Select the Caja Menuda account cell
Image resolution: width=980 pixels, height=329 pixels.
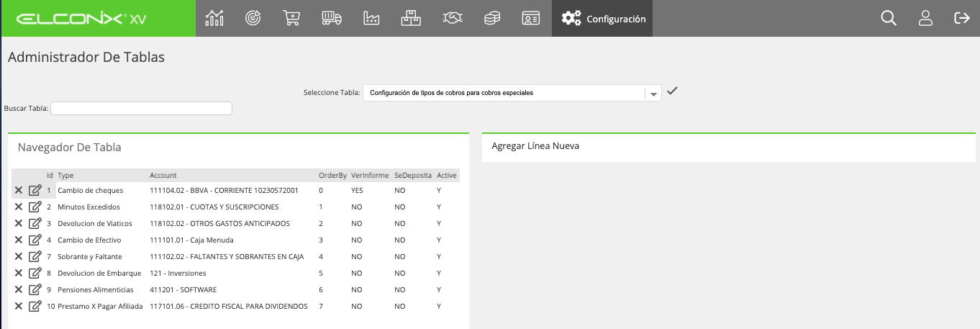(x=191, y=240)
